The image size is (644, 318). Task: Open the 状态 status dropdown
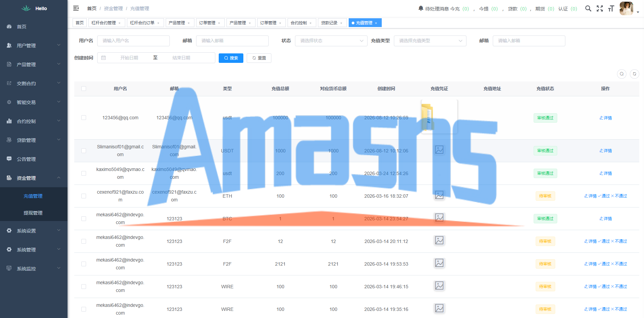[331, 41]
